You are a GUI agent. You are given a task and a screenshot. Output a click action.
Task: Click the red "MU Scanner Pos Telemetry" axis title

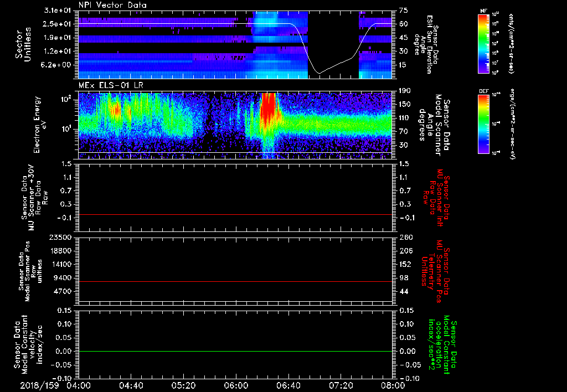click(x=436, y=271)
